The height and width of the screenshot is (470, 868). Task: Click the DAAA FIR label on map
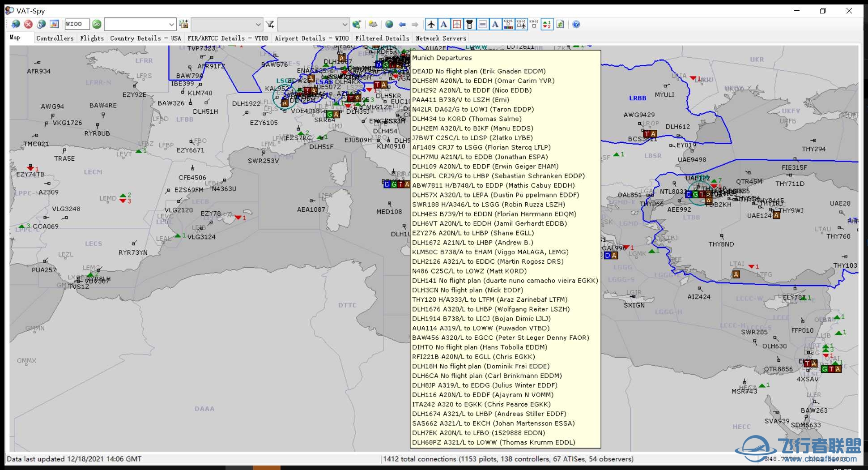[x=204, y=409]
